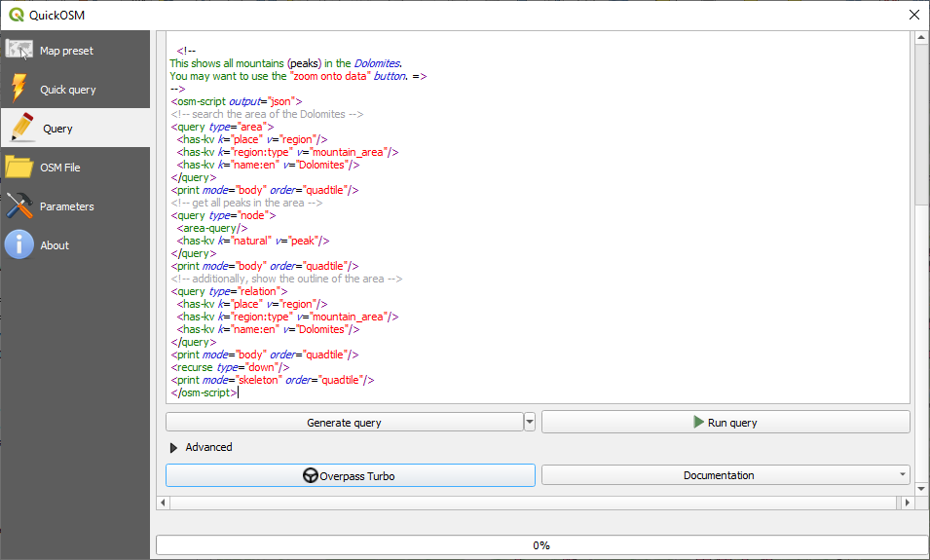Select the Quick query lightning bolt icon
This screenshot has height=560, width=930.
[19, 89]
